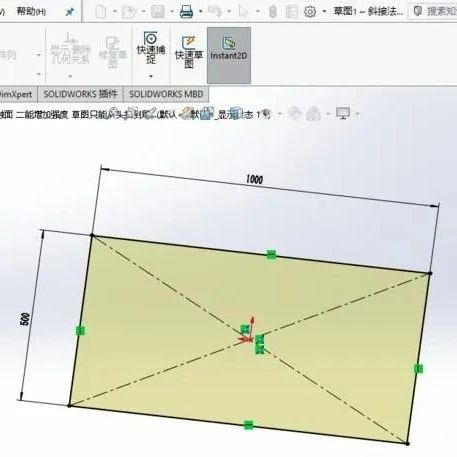Expand the Save dropdown arrow
This screenshot has width=457, height=457.
pyautogui.click(x=172, y=12)
